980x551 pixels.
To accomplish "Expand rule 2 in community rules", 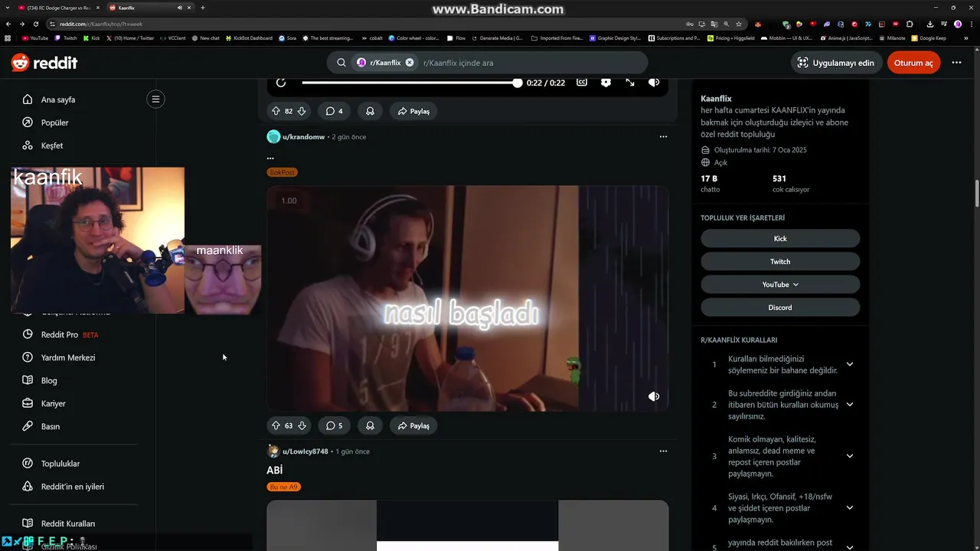I will [x=849, y=404].
